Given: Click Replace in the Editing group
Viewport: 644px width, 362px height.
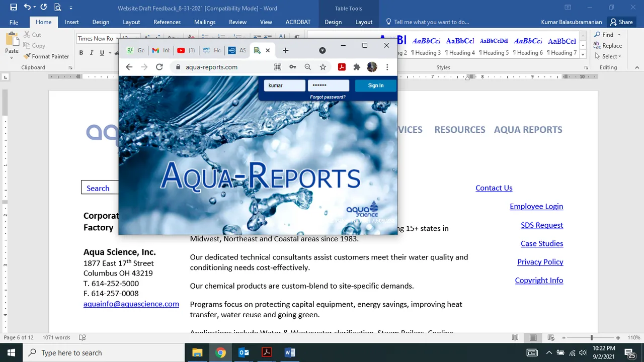Looking at the screenshot, I should coord(608,46).
